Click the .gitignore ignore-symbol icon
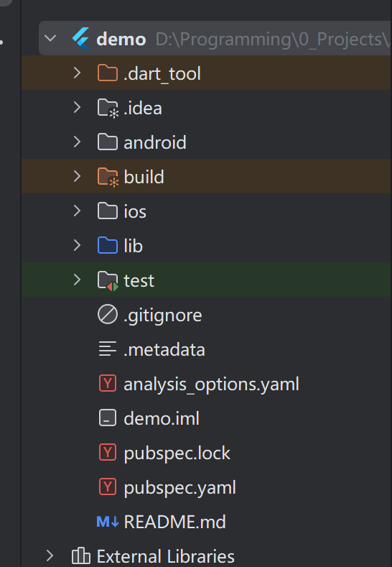The width and height of the screenshot is (392, 567). tap(108, 314)
